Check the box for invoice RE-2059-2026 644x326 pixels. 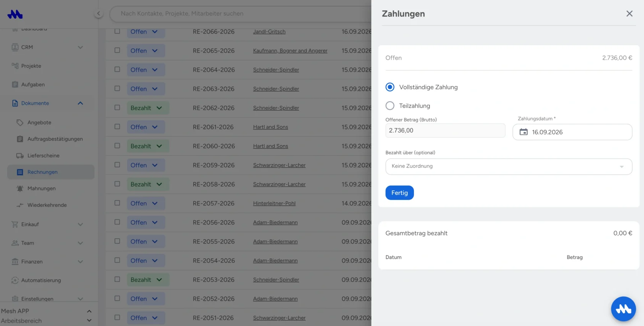click(x=117, y=165)
